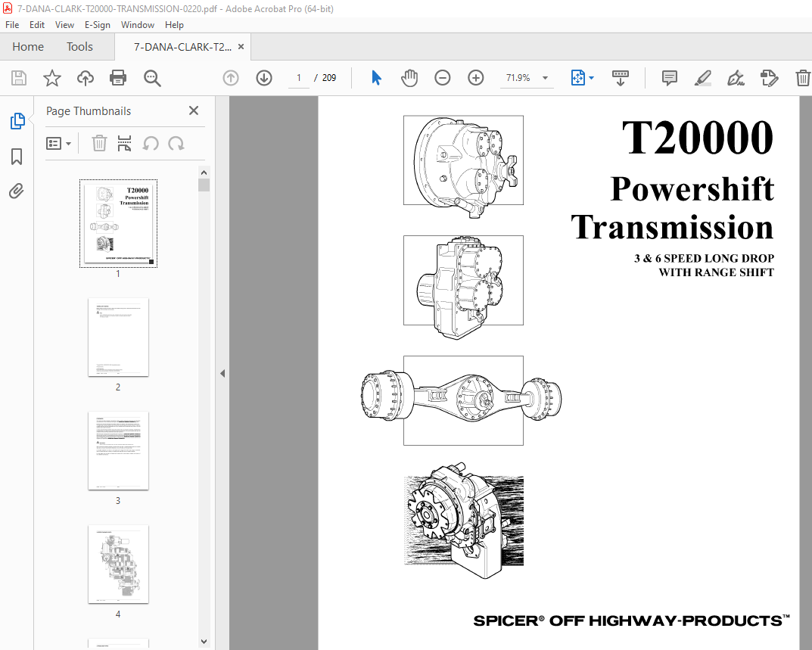812x650 pixels.
Task: Collapse the navigation pane arrow
Action: (222, 373)
